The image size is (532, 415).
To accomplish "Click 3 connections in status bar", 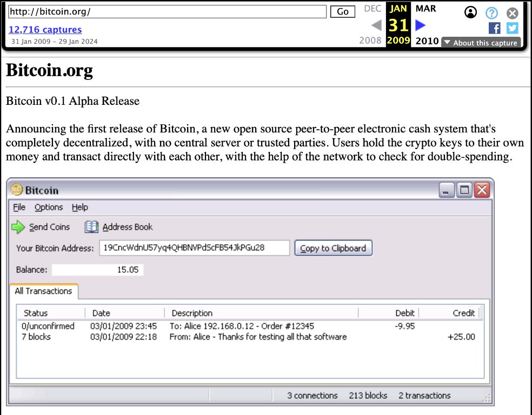I will click(312, 396).
